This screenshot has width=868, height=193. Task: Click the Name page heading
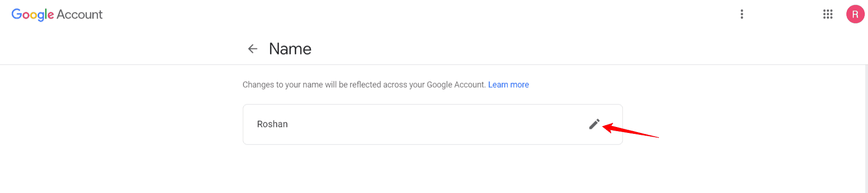click(290, 48)
